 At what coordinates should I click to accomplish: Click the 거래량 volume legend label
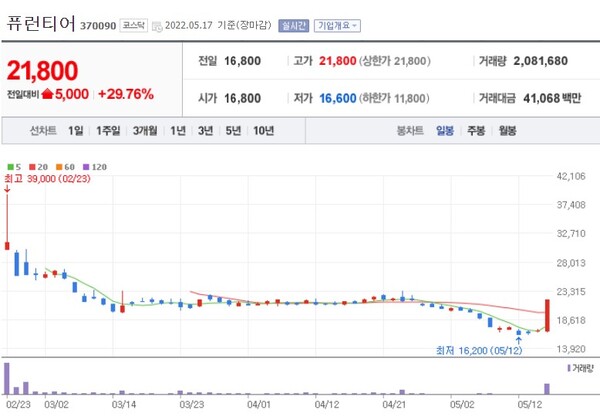click(580, 368)
